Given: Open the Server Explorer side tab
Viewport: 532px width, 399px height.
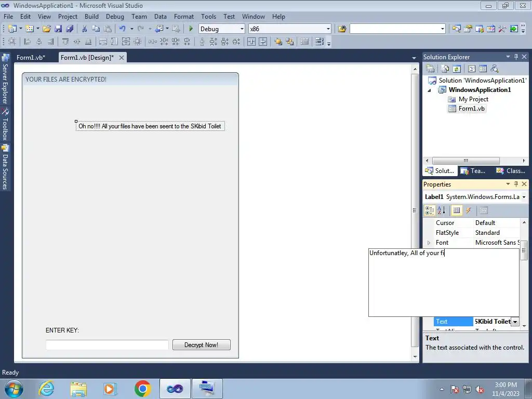Looking at the screenshot, I should [5, 79].
